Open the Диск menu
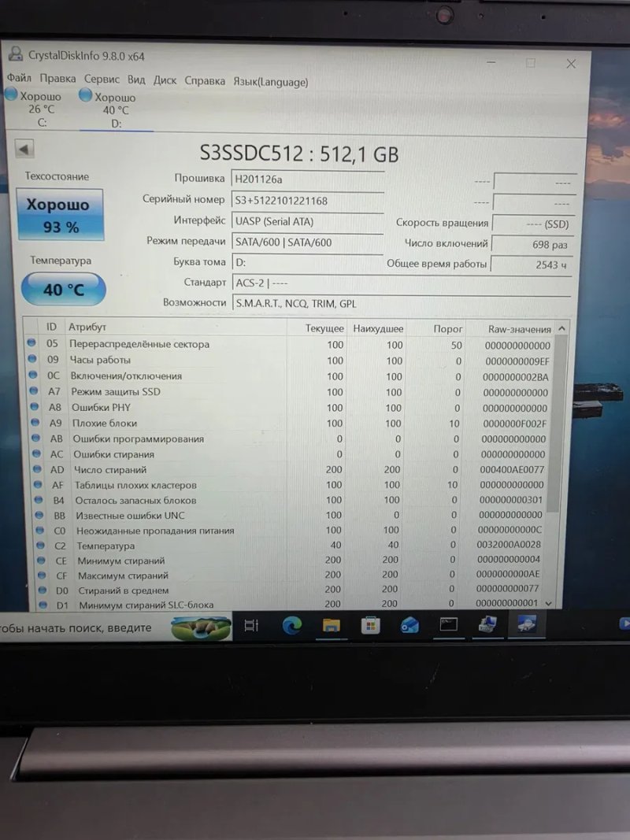 tap(165, 80)
